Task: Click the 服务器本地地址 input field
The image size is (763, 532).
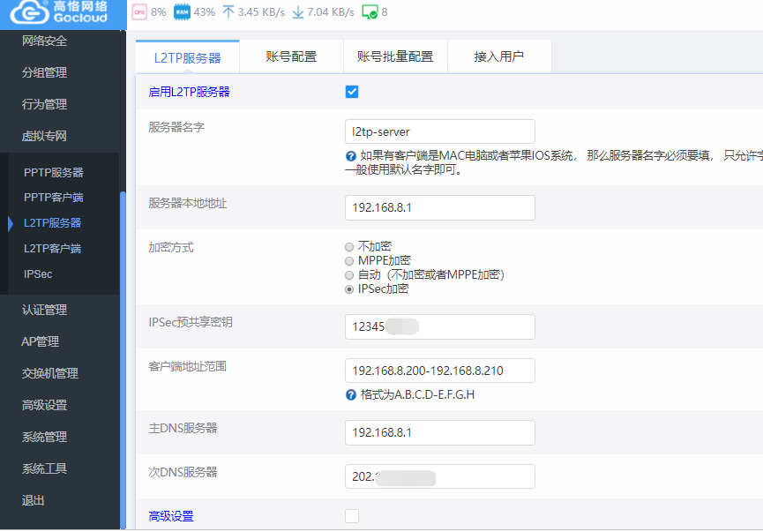Action: point(440,208)
